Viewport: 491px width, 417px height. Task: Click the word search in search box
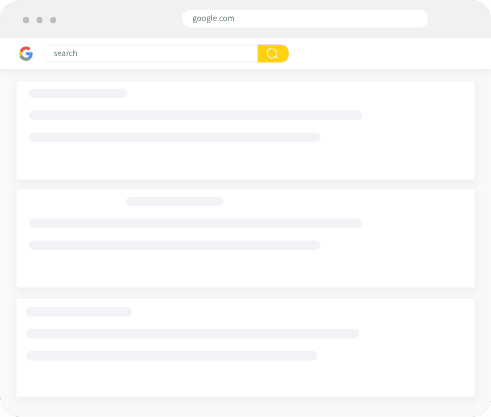[65, 53]
